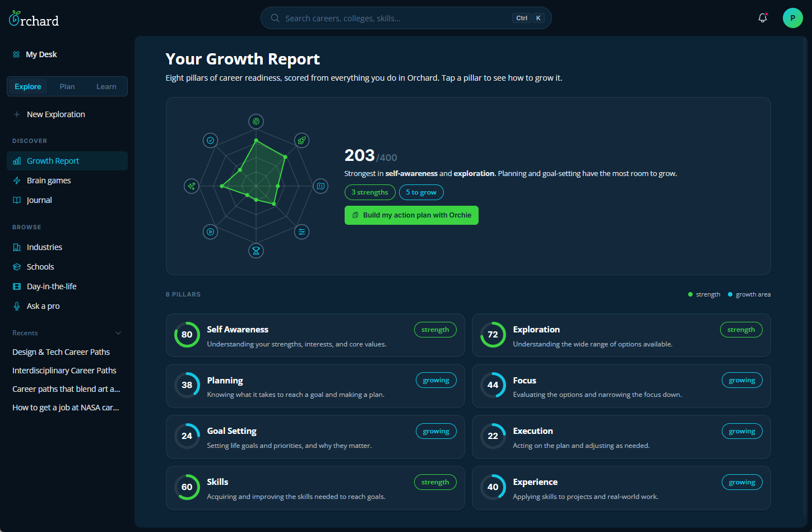Click Build my action plan with Orchie
The image size is (812, 532).
(411, 215)
